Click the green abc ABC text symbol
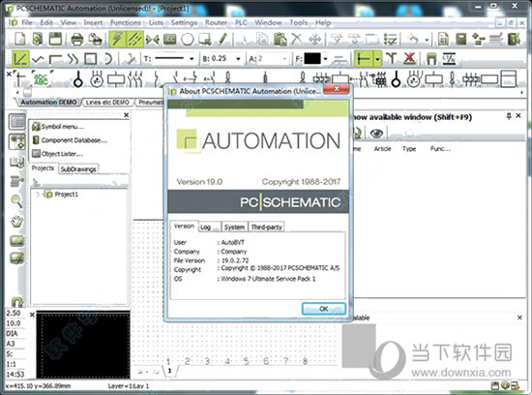This screenshot has height=395, width=532. pos(41,79)
